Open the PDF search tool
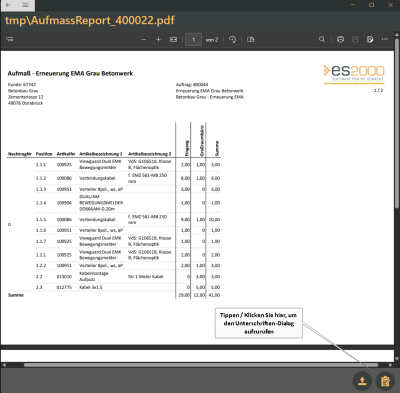Screen dimensions: 400x393 point(322,39)
